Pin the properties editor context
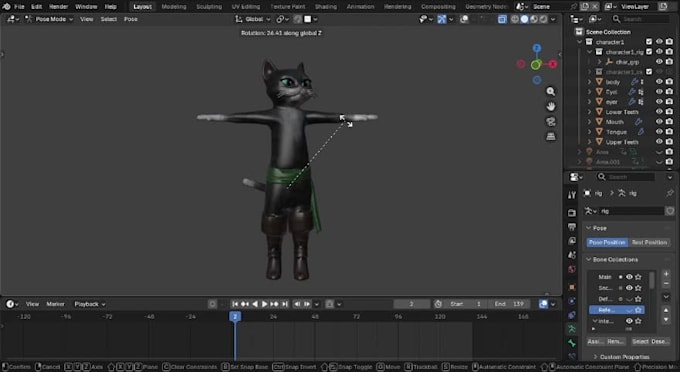This screenshot has height=372, width=680. pyautogui.click(x=670, y=193)
